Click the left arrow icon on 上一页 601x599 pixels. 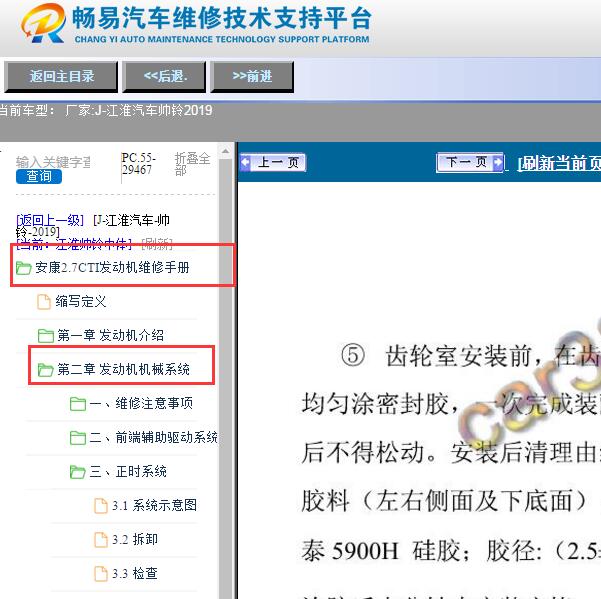tap(245, 162)
